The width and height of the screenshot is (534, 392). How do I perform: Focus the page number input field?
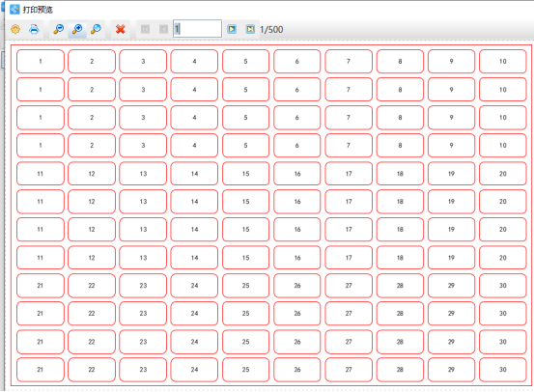(197, 29)
